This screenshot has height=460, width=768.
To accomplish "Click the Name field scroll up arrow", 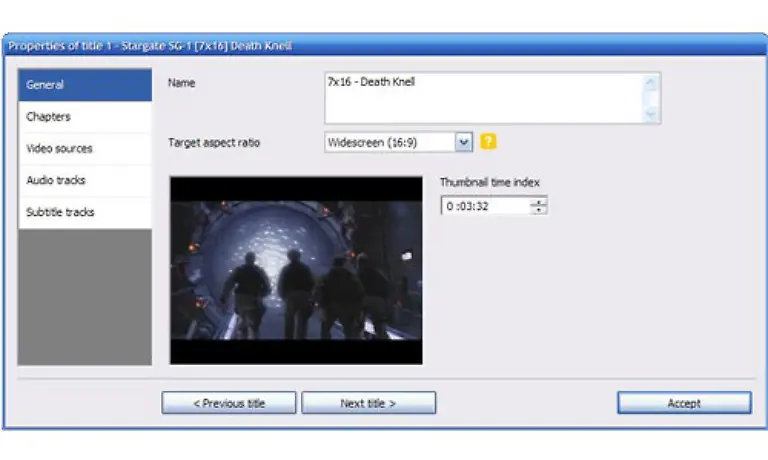I will (650, 82).
